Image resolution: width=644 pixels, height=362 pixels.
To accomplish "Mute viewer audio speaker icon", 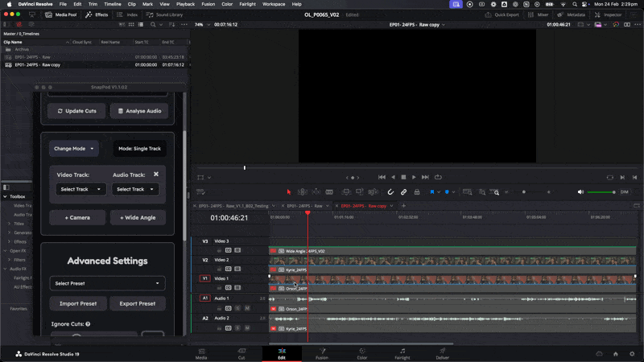I will tap(580, 192).
